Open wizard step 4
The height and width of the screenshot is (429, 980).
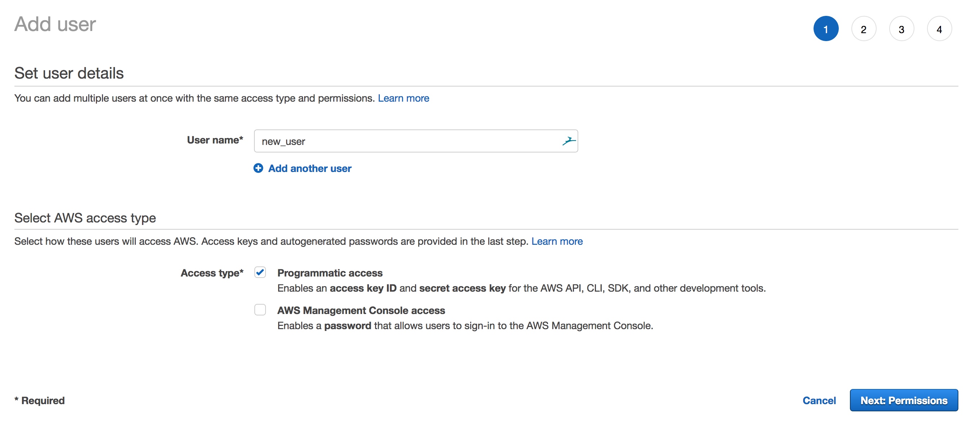click(x=939, y=29)
